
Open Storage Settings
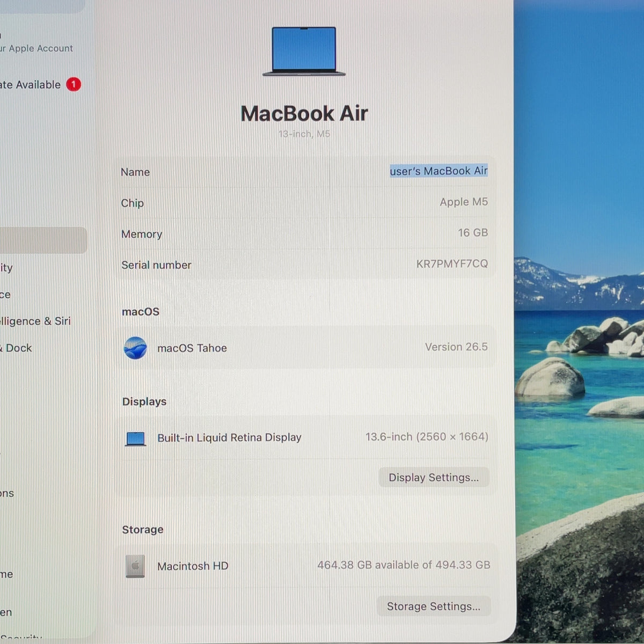434,606
